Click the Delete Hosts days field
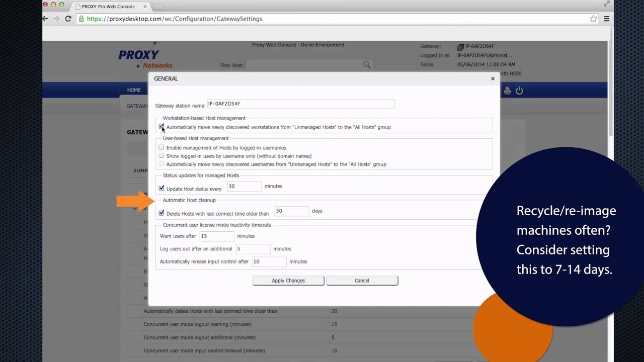Viewport: 644px width, 362px height. pyautogui.click(x=292, y=211)
